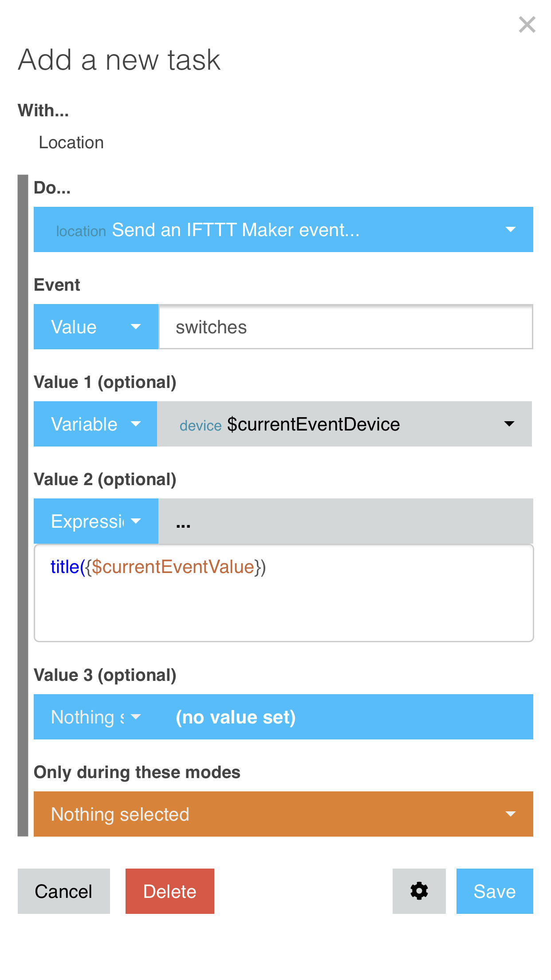Screen dimensions: 551x980
Task: Delete this task
Action: click(x=170, y=891)
